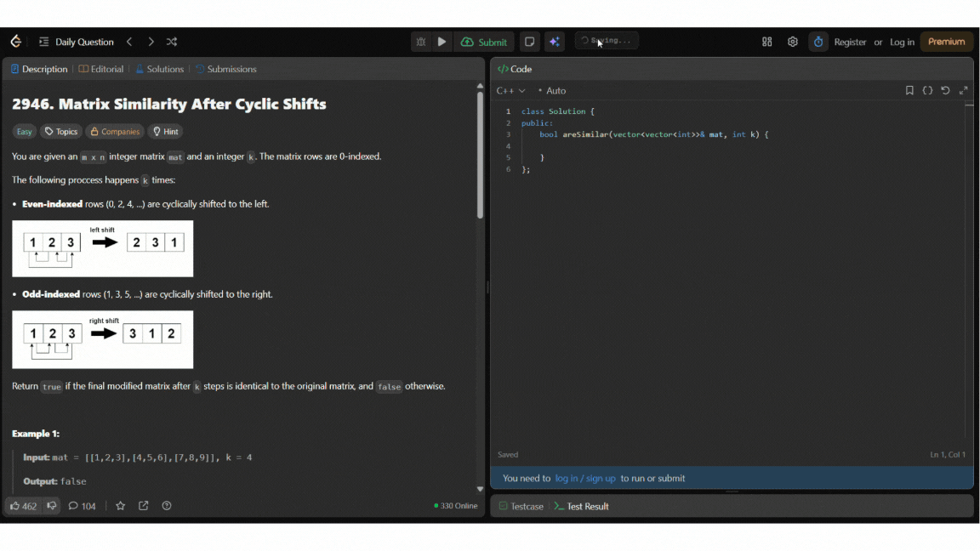Open the settings gear icon
Screen dimensions: 980x551
point(793,42)
